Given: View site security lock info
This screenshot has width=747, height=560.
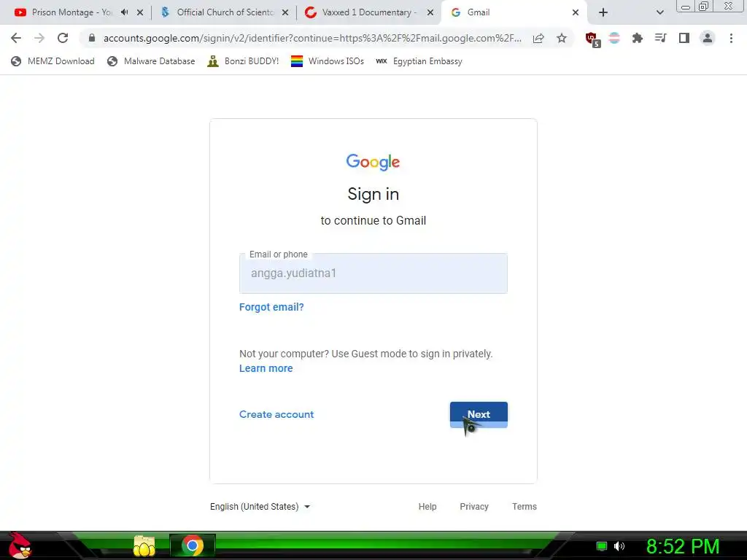Looking at the screenshot, I should (x=92, y=38).
